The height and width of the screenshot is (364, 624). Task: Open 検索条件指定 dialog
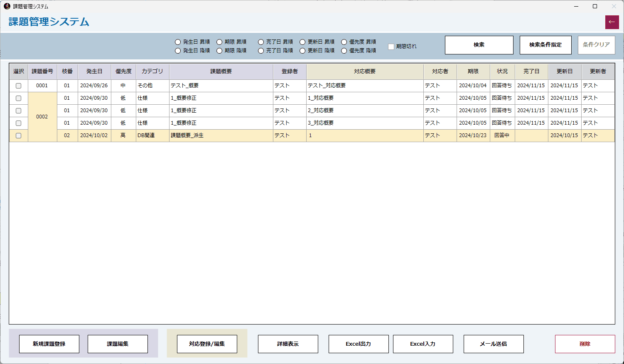coord(545,45)
